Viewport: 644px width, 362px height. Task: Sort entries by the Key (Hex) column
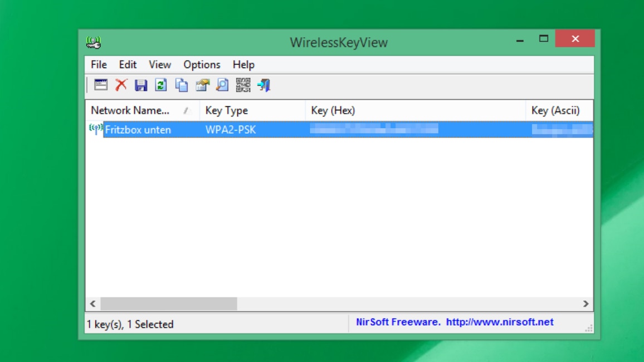333,110
